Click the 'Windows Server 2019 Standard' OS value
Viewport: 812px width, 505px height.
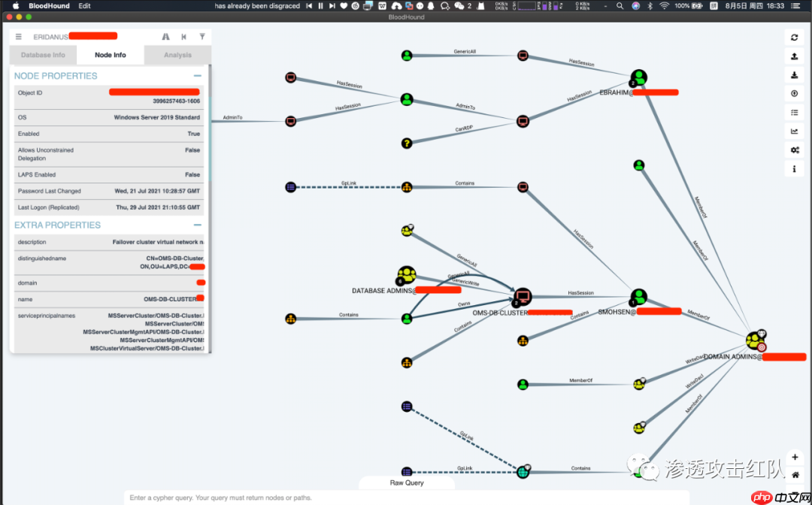[x=157, y=117]
